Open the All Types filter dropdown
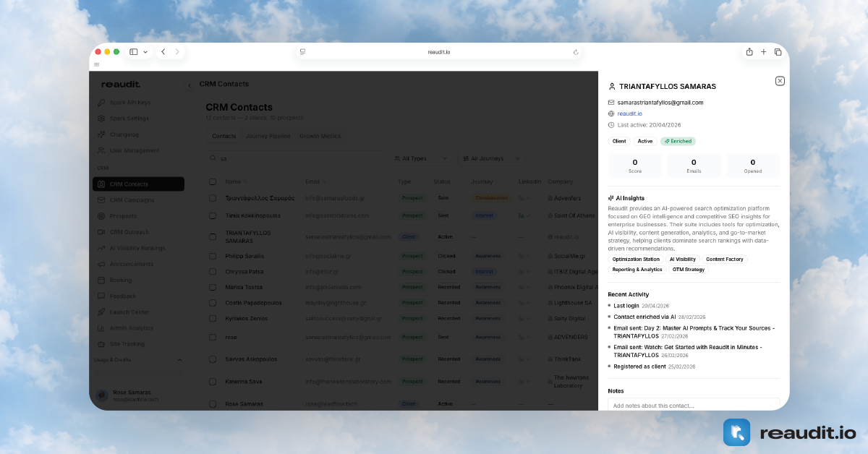This screenshot has width=868, height=454. point(422,158)
